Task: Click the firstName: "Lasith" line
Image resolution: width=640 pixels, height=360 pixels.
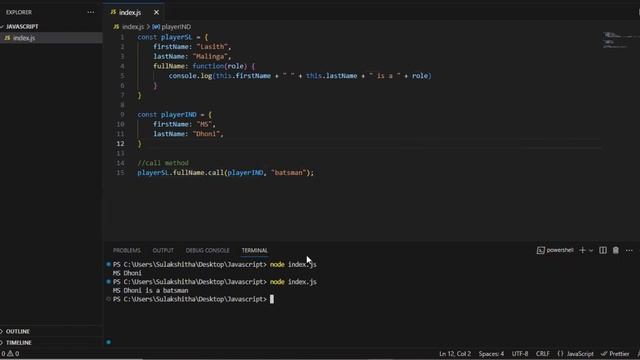Action: pos(192,47)
